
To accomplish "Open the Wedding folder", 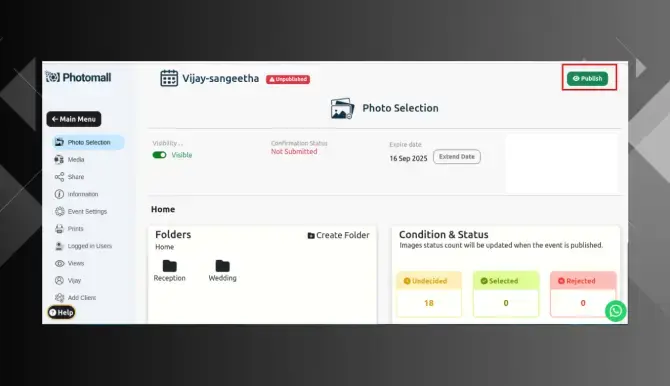I will point(222,271).
